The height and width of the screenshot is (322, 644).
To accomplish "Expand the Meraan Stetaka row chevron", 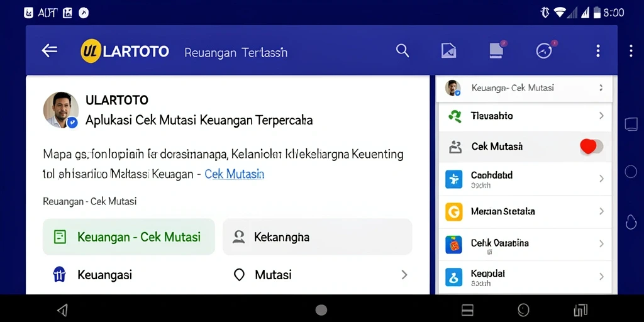I will coord(601,211).
